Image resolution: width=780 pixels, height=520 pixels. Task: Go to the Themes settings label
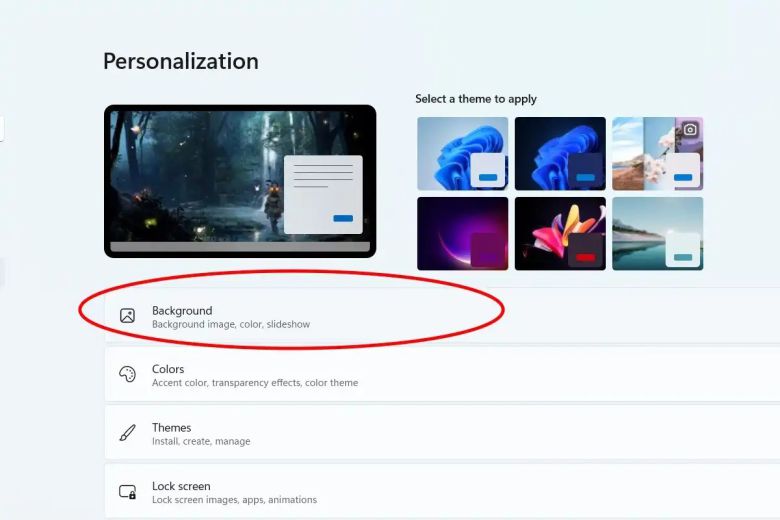pos(171,427)
